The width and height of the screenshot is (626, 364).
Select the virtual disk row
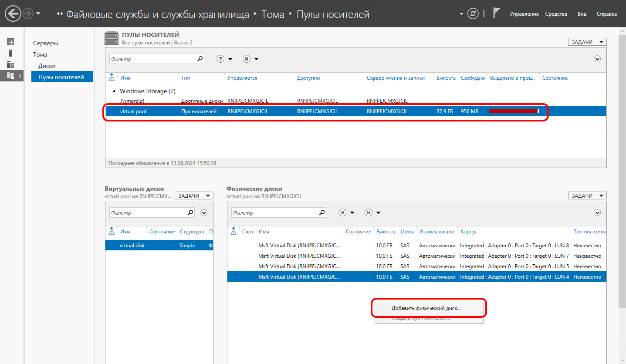(x=159, y=246)
